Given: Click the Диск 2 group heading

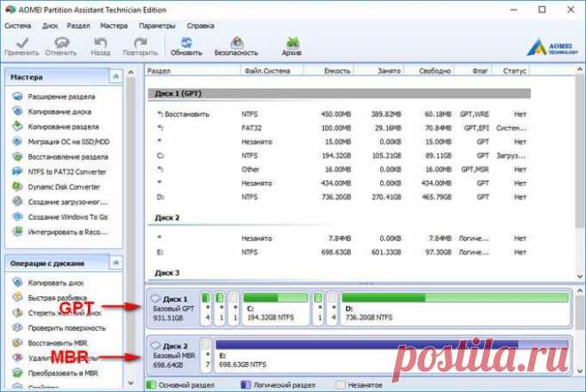Looking at the screenshot, I should pyautogui.click(x=167, y=217).
